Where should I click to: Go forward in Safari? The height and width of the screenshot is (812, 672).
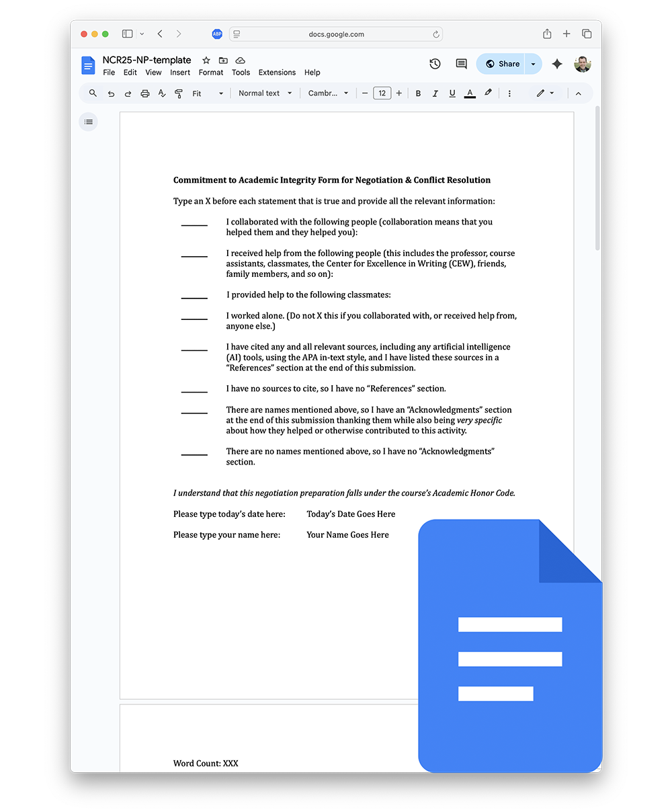pos(179,34)
